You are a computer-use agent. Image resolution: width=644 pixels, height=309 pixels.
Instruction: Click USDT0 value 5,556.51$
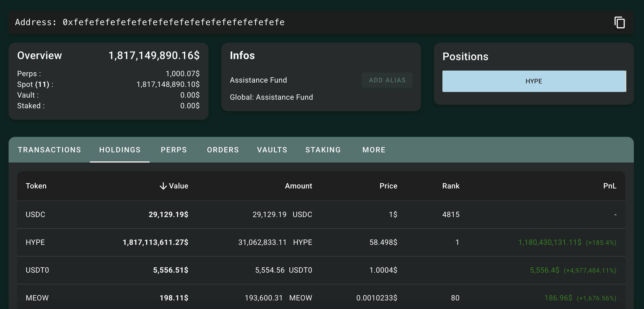[x=171, y=270]
